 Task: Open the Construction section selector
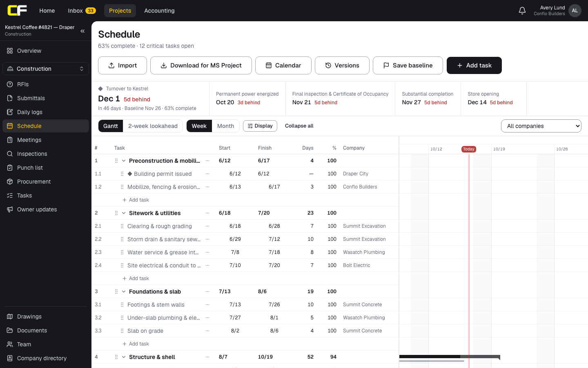46,69
